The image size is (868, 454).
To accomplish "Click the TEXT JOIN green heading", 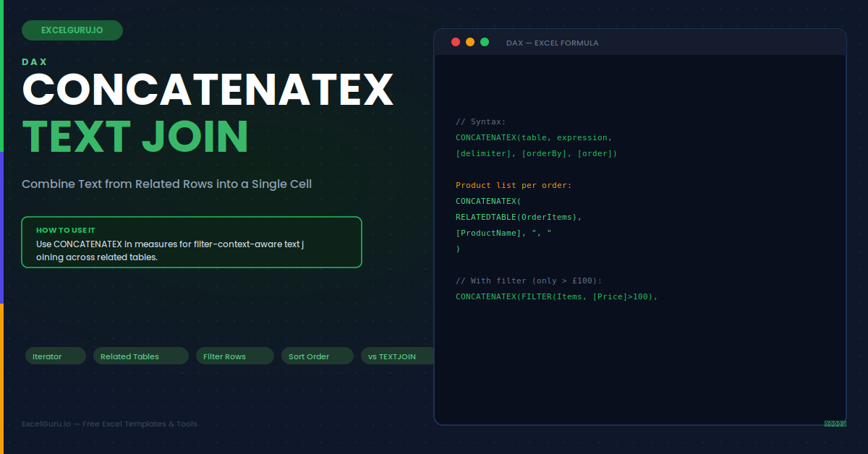I will [x=135, y=136].
